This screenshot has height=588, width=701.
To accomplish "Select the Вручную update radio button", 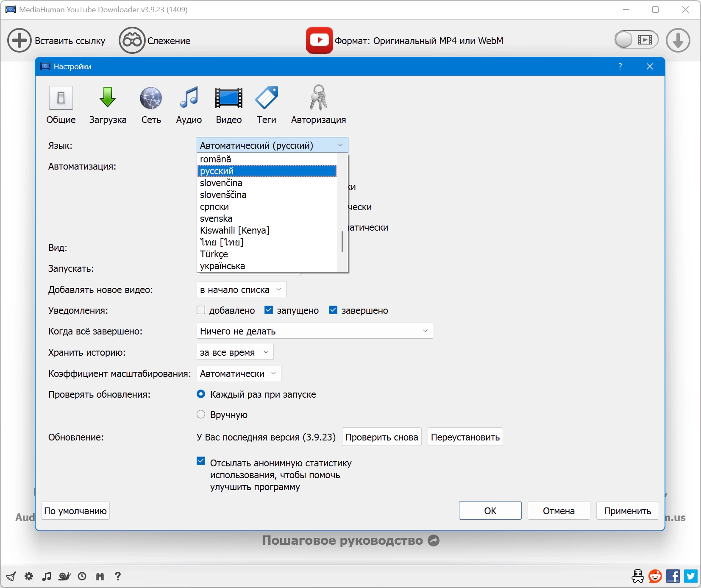I will point(201,415).
